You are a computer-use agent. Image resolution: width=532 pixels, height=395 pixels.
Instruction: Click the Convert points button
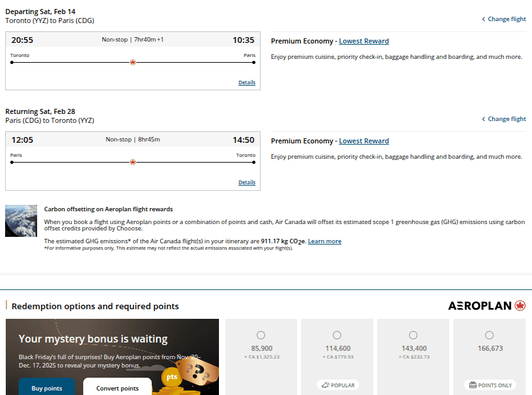117,387
